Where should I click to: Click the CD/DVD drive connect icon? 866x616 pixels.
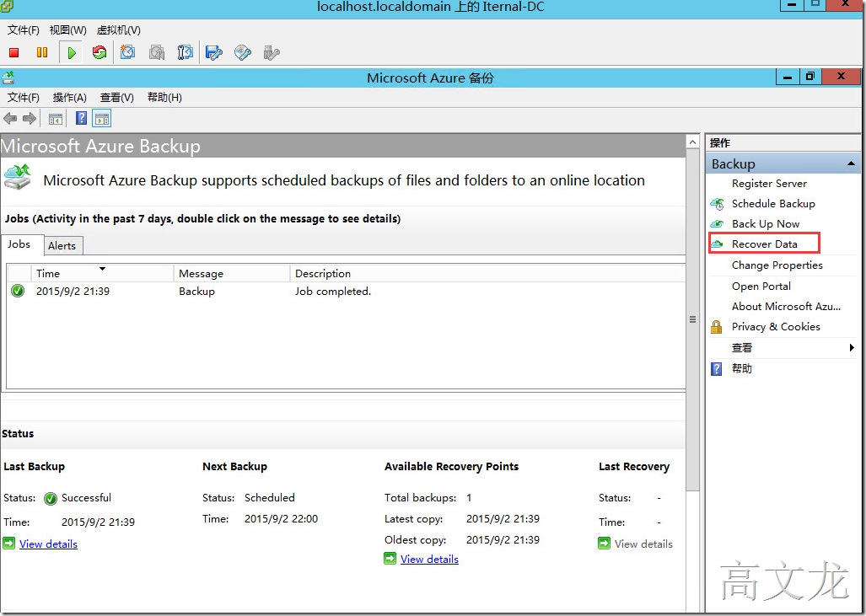click(243, 52)
